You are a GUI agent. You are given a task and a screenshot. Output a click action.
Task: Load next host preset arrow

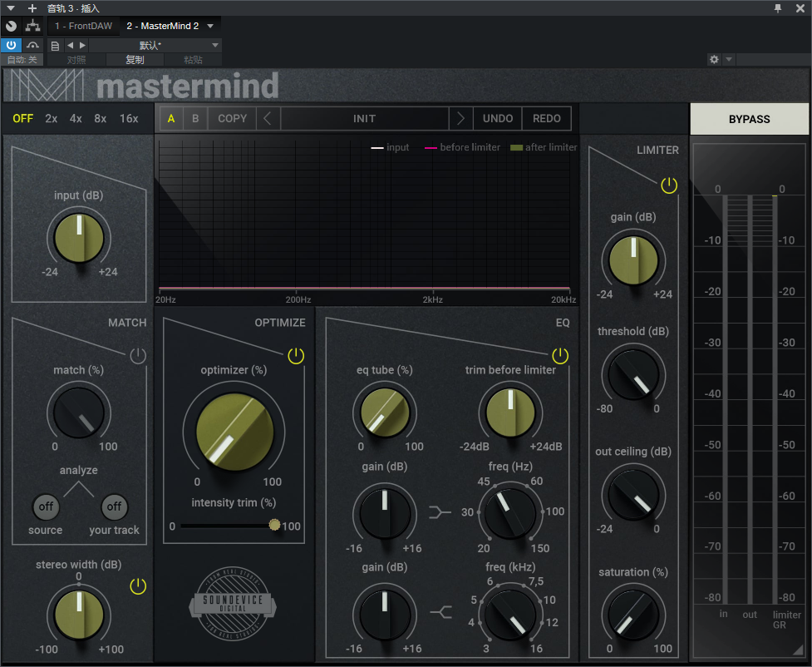pos(82,45)
